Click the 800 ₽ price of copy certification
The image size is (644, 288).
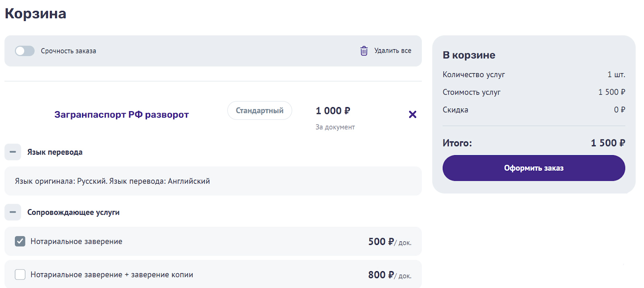point(381,275)
